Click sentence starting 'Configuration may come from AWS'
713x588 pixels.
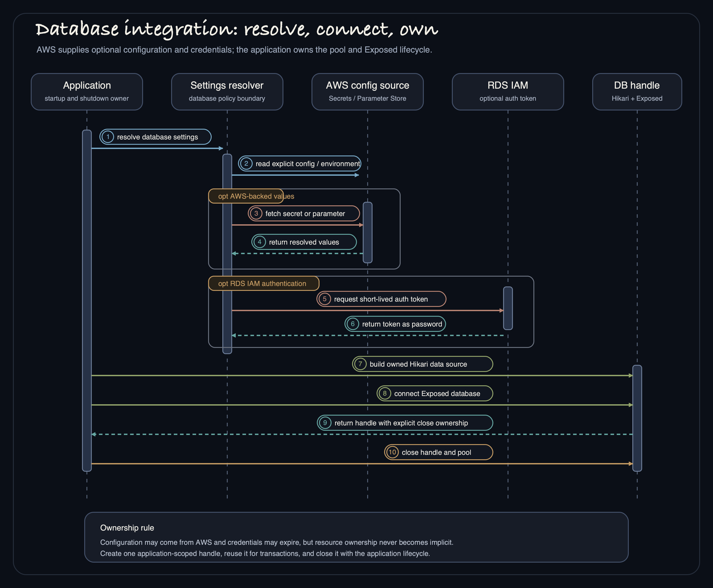tap(277, 542)
